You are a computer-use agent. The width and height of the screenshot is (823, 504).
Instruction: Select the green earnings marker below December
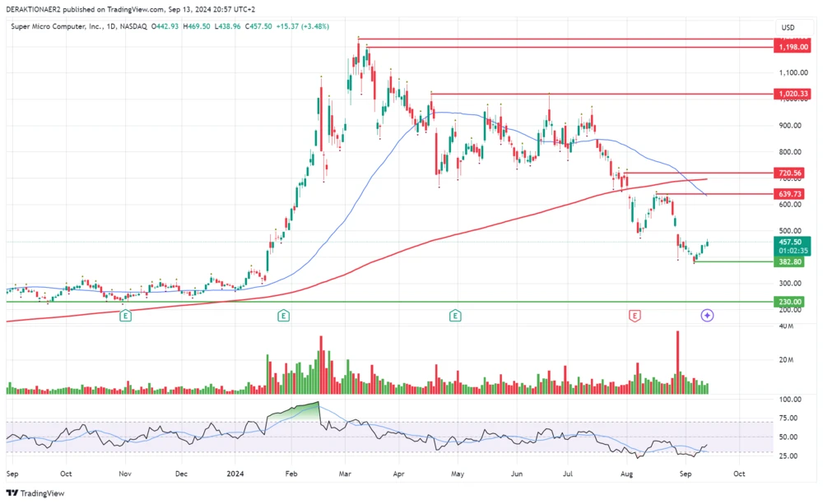tap(125, 315)
